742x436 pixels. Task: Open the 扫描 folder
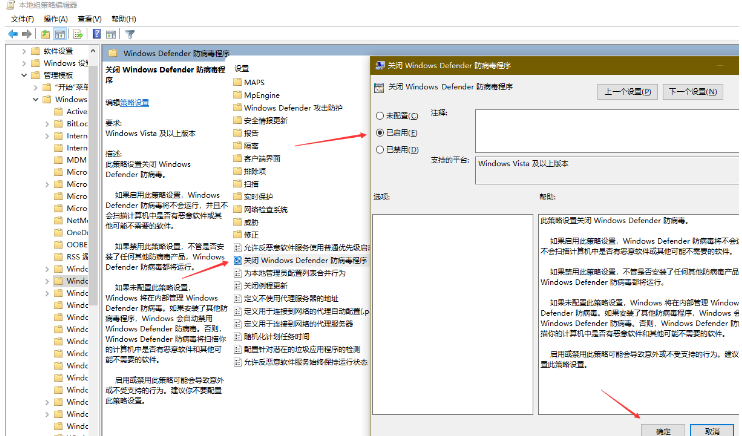246,184
